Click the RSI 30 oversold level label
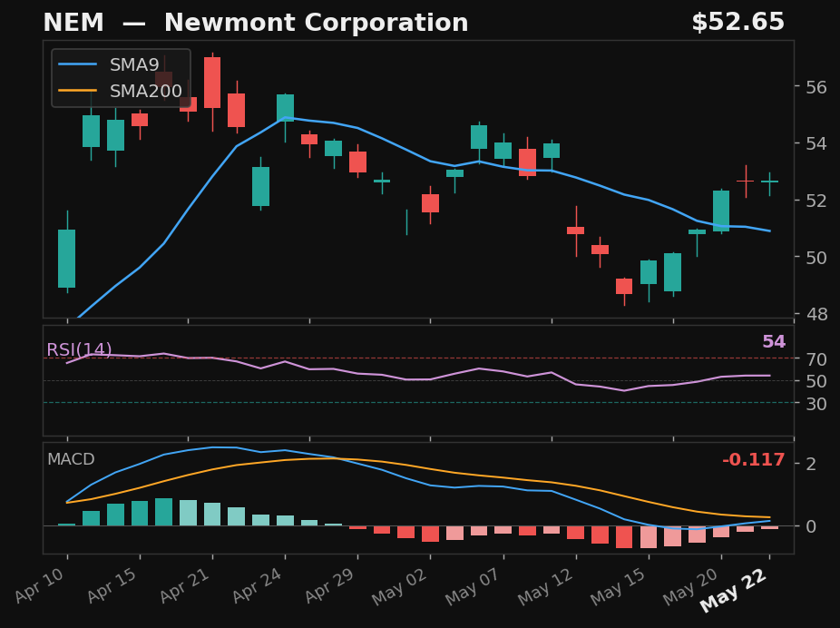This screenshot has height=628, width=840. [x=816, y=404]
